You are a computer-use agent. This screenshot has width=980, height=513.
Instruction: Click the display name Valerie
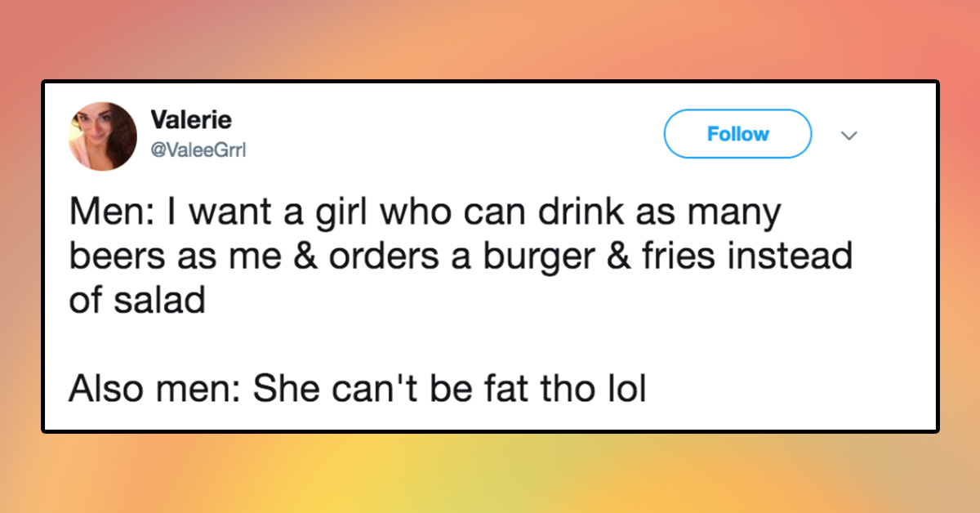click(x=192, y=120)
